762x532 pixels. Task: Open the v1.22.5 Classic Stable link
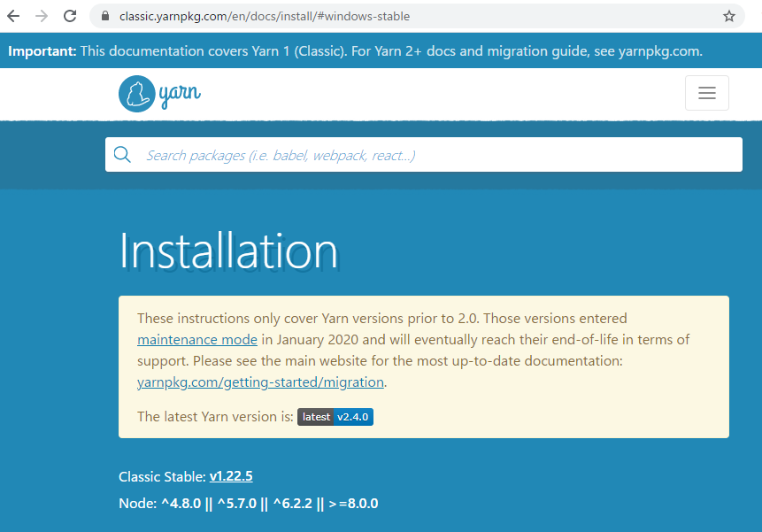pyautogui.click(x=231, y=476)
